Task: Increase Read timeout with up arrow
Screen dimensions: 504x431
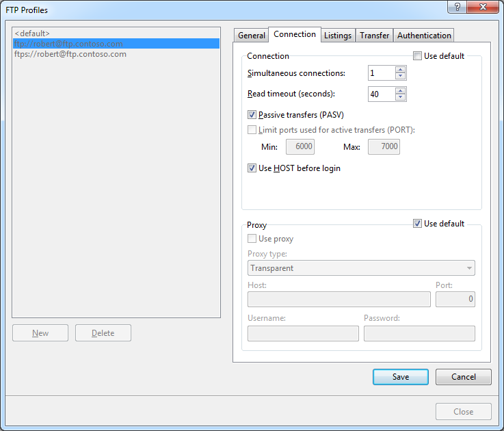Action: (x=401, y=90)
